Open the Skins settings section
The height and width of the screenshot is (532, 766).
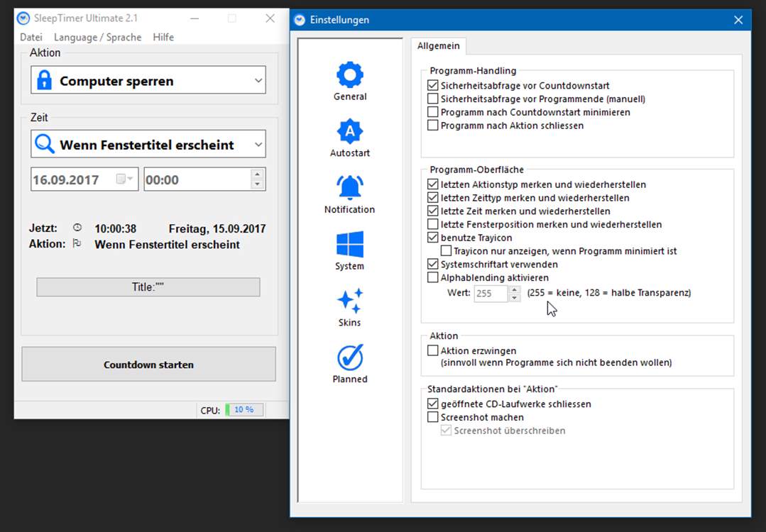click(350, 307)
